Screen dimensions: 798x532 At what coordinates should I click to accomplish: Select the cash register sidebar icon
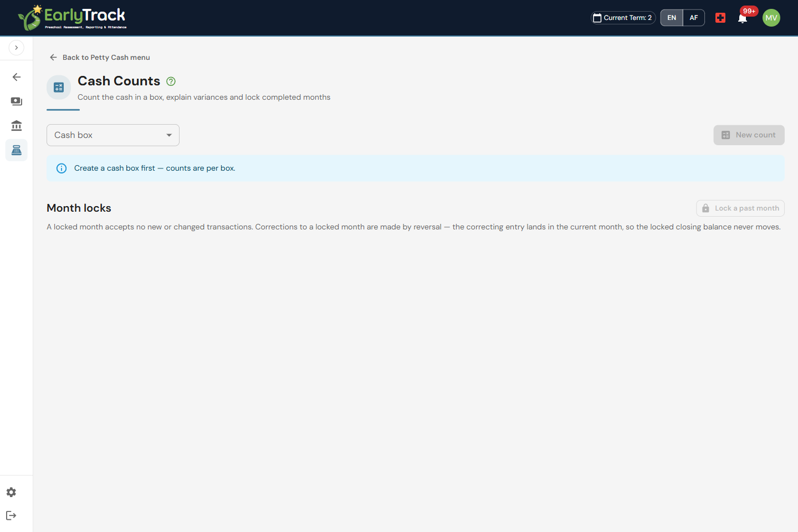click(x=17, y=150)
